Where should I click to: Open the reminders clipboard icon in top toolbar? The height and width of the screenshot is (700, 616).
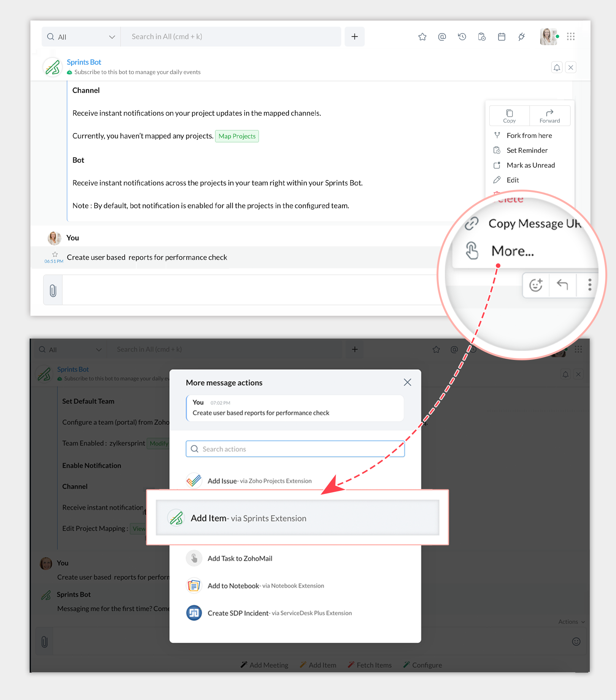[x=482, y=37]
